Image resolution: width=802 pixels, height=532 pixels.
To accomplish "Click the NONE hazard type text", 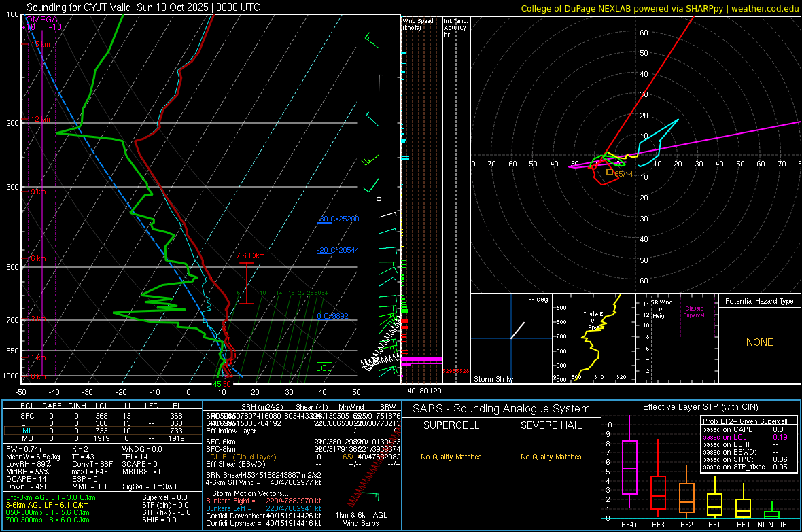I will tap(759, 342).
